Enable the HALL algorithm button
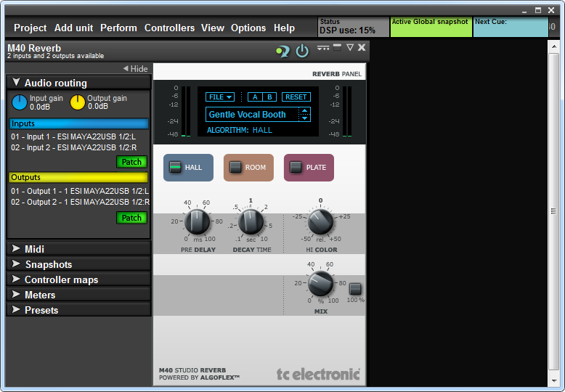Image resolution: width=565 pixels, height=392 pixels. tap(188, 168)
